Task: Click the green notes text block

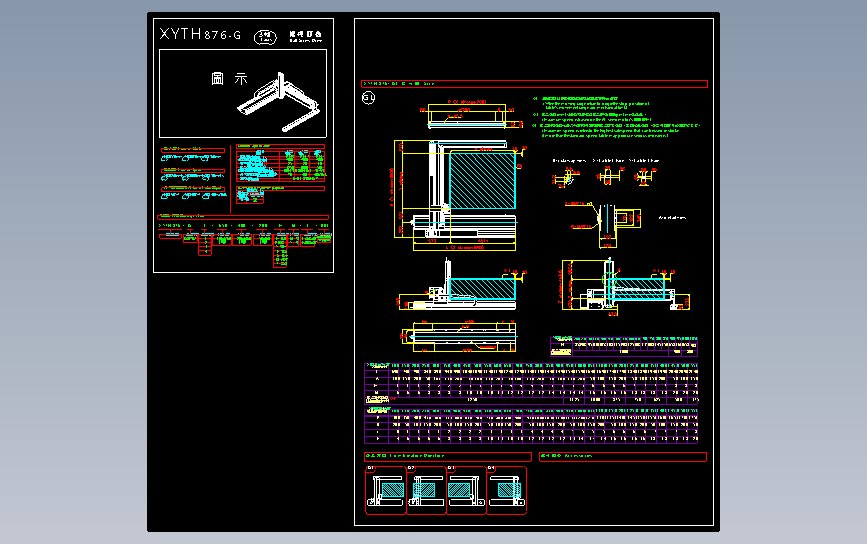Action: point(616,117)
